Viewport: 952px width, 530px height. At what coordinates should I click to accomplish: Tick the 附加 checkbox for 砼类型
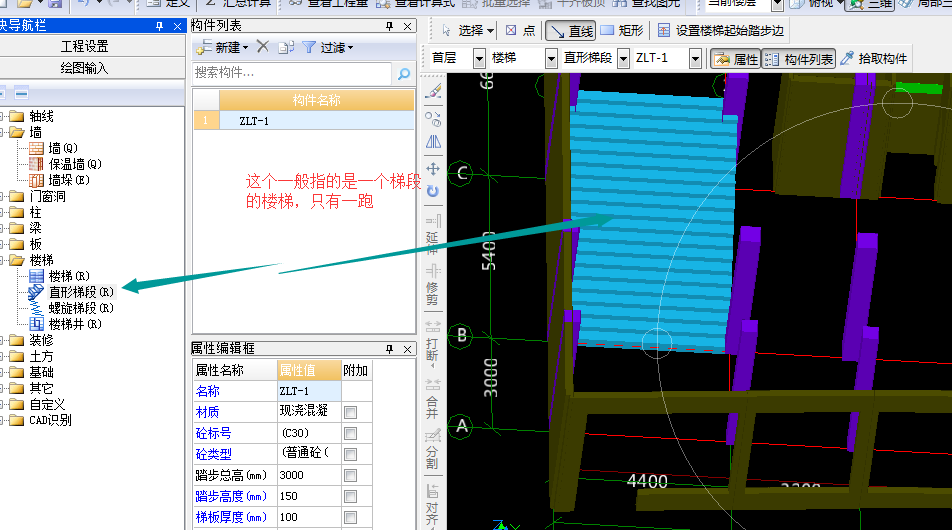[x=350, y=455]
